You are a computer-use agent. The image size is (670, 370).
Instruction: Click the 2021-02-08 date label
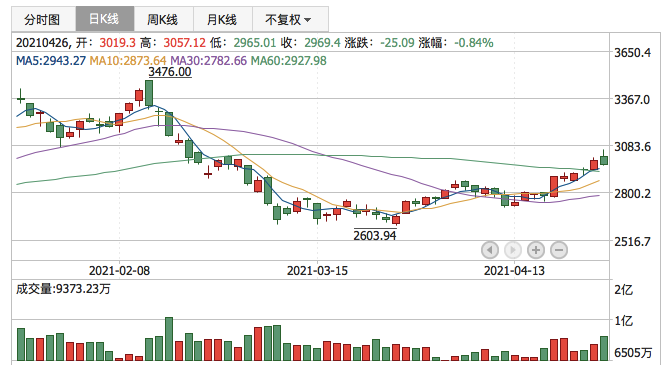(119, 271)
